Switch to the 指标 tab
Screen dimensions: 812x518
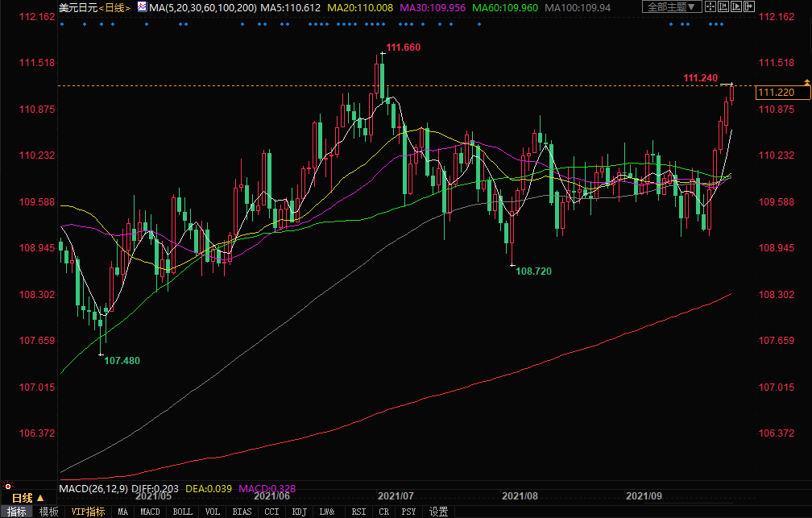17,512
